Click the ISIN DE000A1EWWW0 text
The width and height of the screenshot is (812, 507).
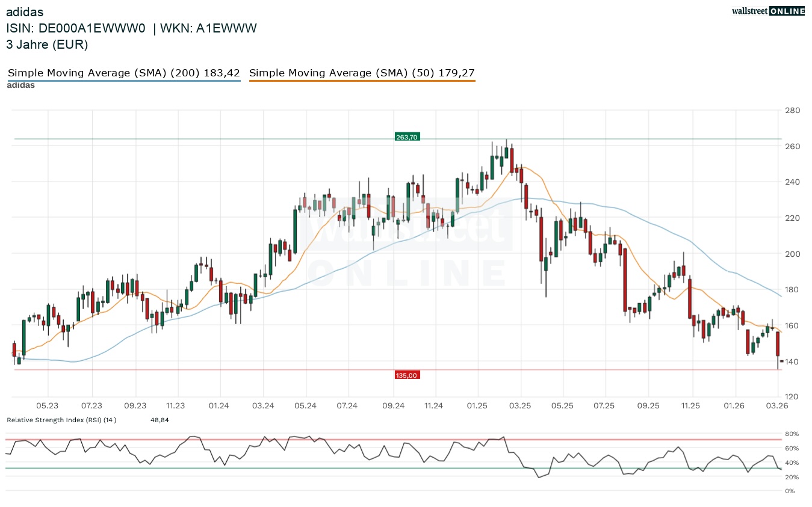point(76,28)
